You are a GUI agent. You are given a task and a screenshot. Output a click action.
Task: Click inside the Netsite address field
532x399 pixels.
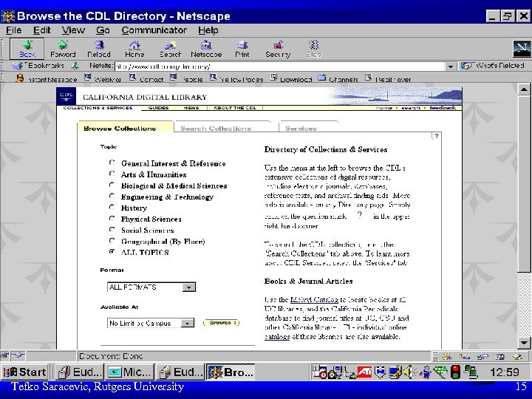click(280, 66)
